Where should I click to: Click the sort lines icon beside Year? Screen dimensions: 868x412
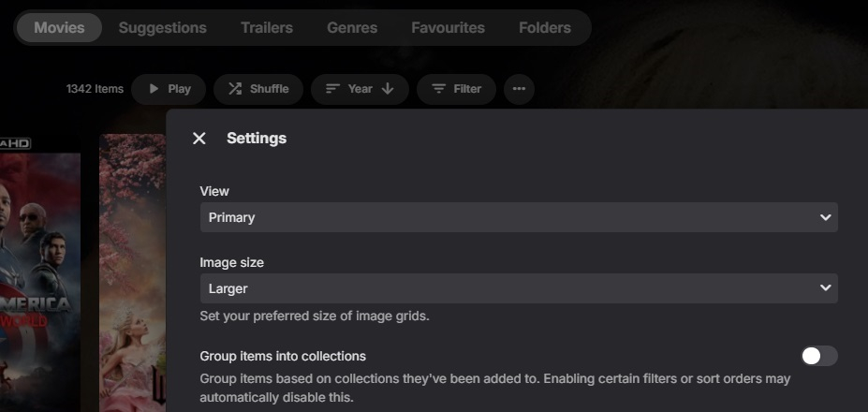pos(331,89)
